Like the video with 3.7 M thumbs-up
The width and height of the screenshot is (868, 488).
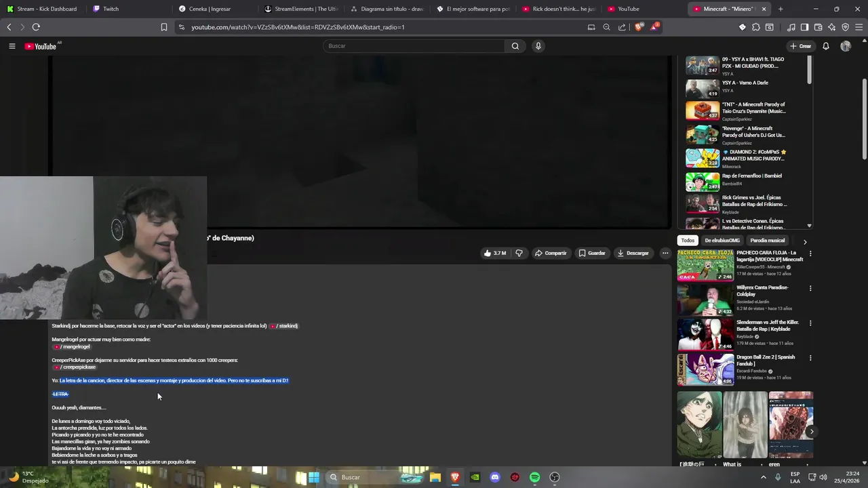point(494,253)
